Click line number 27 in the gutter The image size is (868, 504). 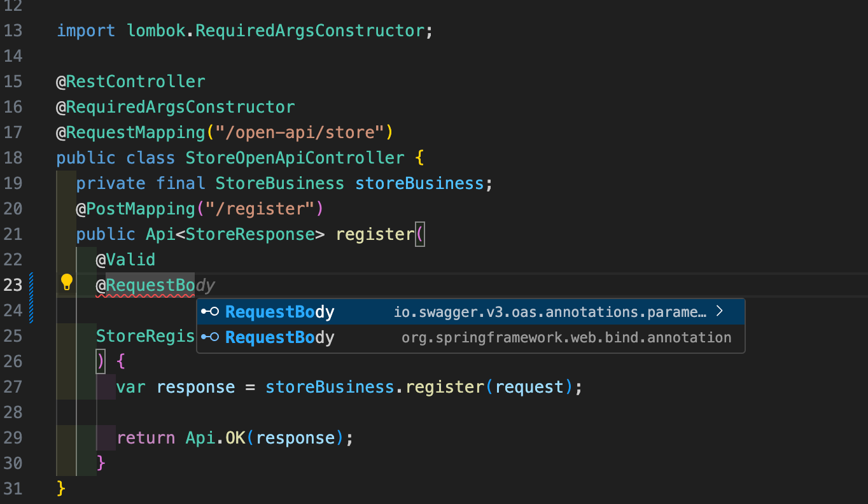pos(13,387)
